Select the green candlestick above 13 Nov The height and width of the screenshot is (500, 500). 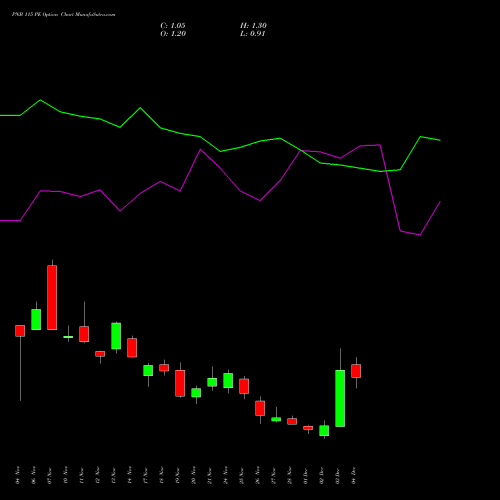pyautogui.click(x=116, y=336)
